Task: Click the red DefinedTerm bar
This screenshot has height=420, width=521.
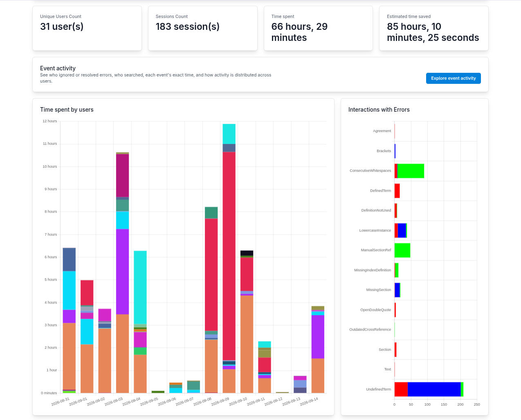Action: pyautogui.click(x=397, y=191)
